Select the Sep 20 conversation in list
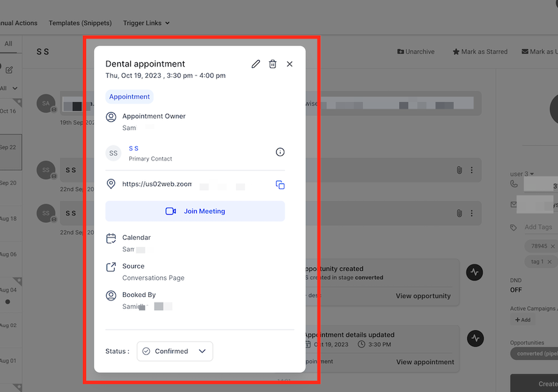 [x=11, y=188]
